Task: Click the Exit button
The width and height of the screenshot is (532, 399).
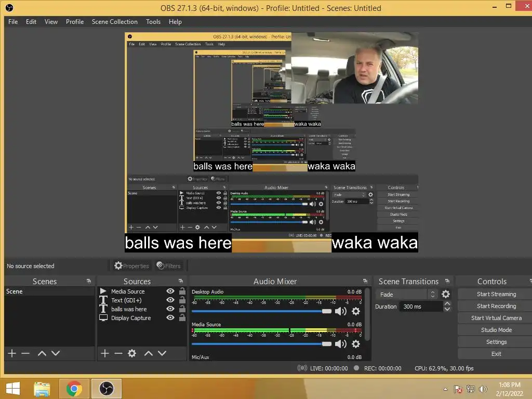Action: coord(496,354)
